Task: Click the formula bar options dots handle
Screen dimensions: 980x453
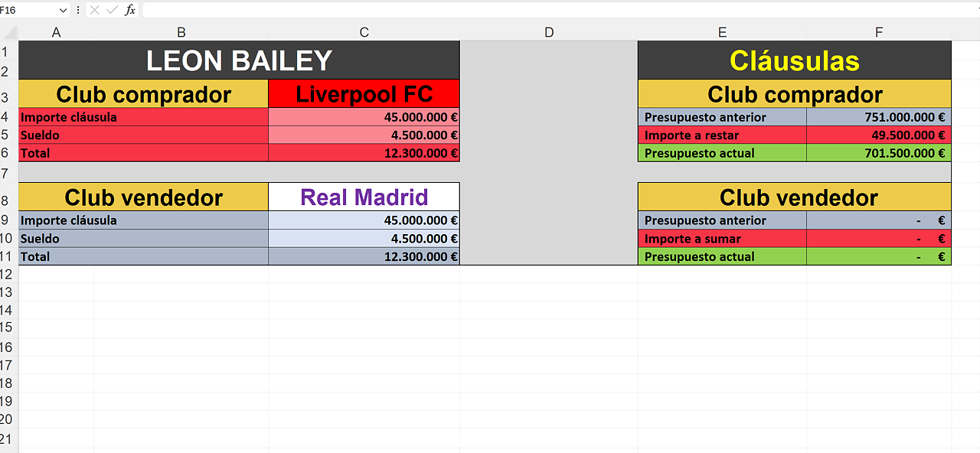Action: click(x=78, y=10)
